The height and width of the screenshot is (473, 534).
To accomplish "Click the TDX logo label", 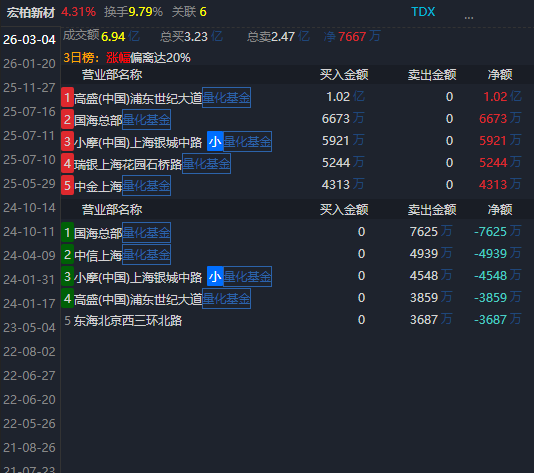I will tap(423, 12).
